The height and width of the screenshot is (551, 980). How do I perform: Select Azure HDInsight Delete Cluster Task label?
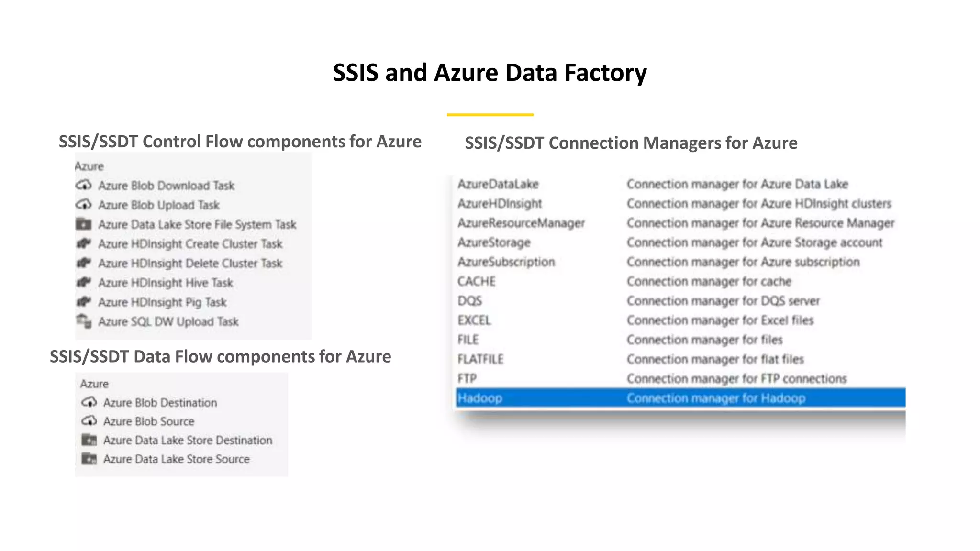[190, 264]
